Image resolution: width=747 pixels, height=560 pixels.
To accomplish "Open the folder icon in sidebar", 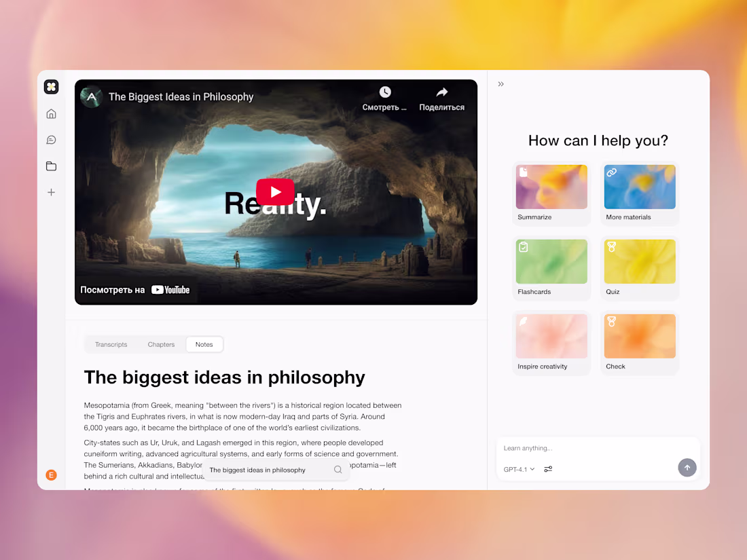I will [x=51, y=166].
